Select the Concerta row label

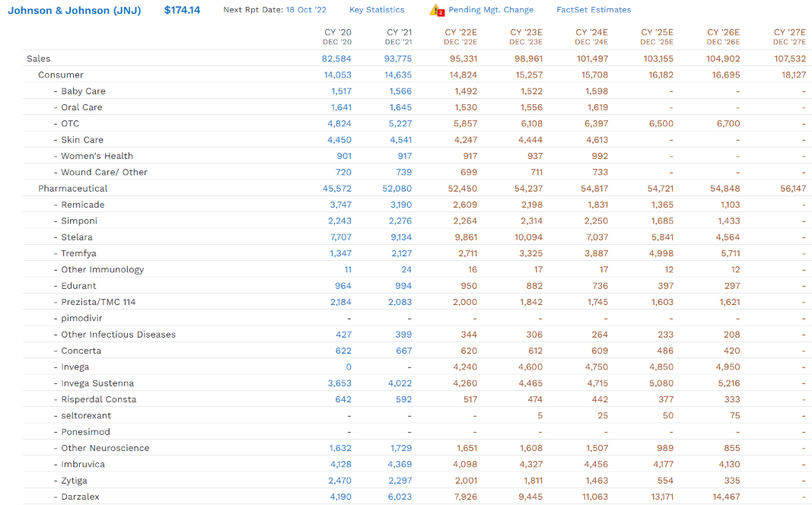[x=81, y=351]
